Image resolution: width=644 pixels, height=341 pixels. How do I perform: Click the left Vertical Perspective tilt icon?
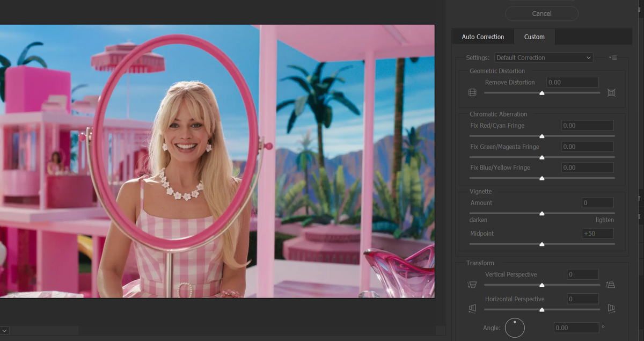[x=472, y=285]
